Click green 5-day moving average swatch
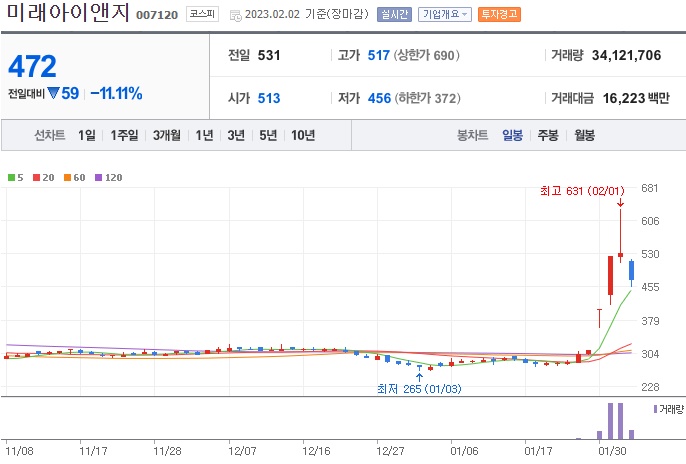Viewport: 686px width, 464px height. pos(11,178)
